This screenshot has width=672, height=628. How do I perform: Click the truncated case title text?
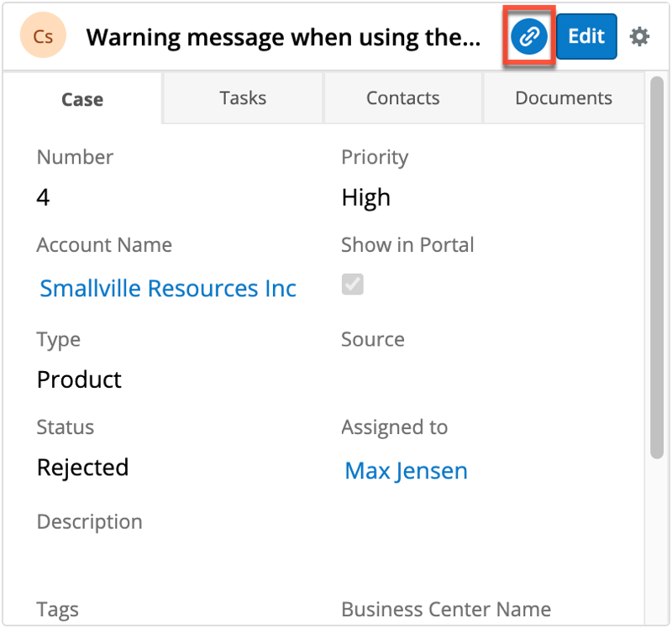[x=283, y=37]
